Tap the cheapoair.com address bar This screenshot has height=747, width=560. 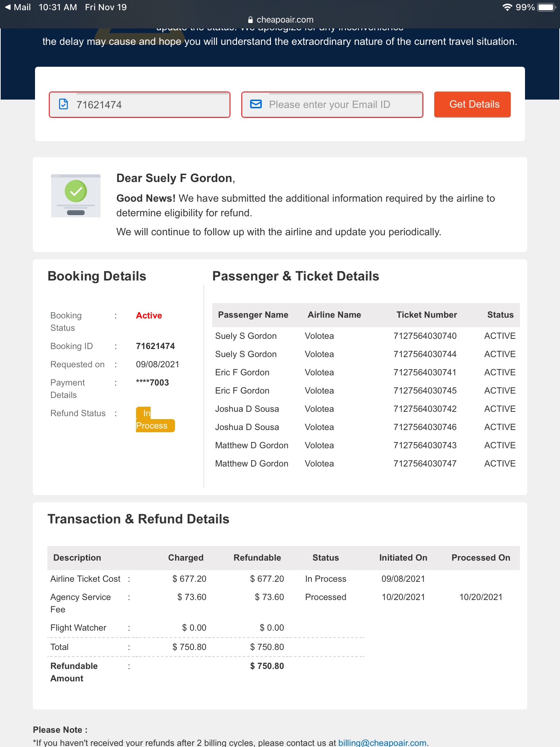284,20
